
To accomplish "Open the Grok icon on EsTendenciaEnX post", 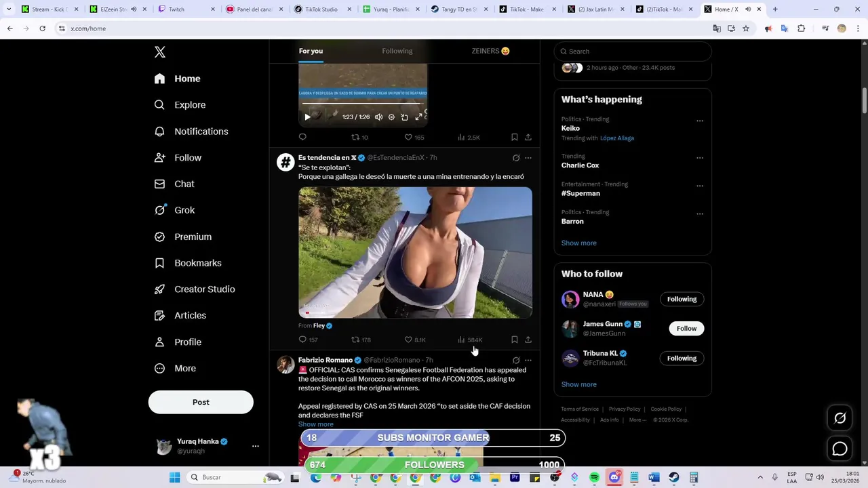I will [x=516, y=158].
